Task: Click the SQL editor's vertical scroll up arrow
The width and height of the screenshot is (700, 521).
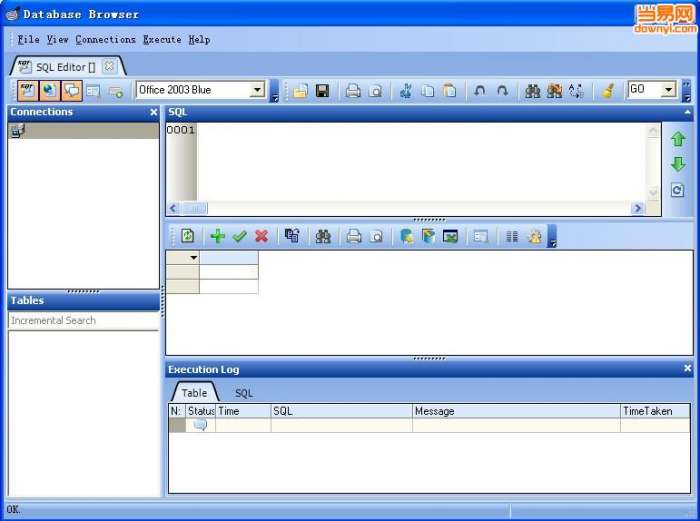Action: coord(653,130)
